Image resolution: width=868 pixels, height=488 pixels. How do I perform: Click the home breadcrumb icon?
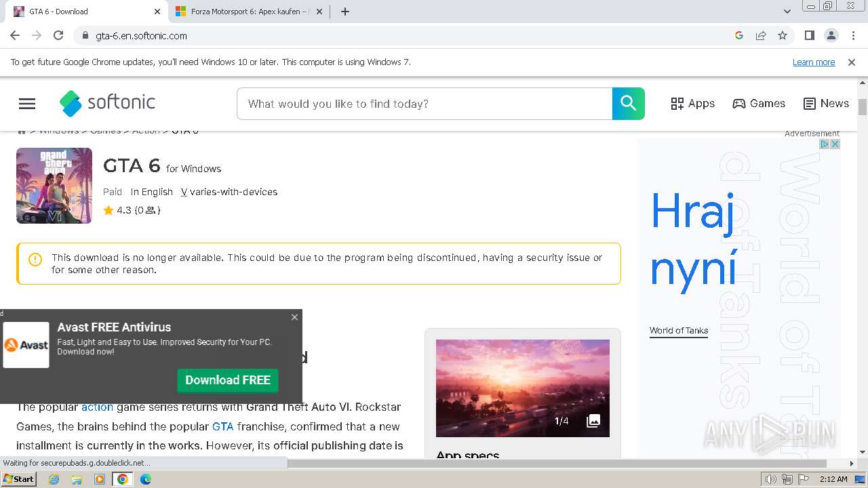click(22, 131)
